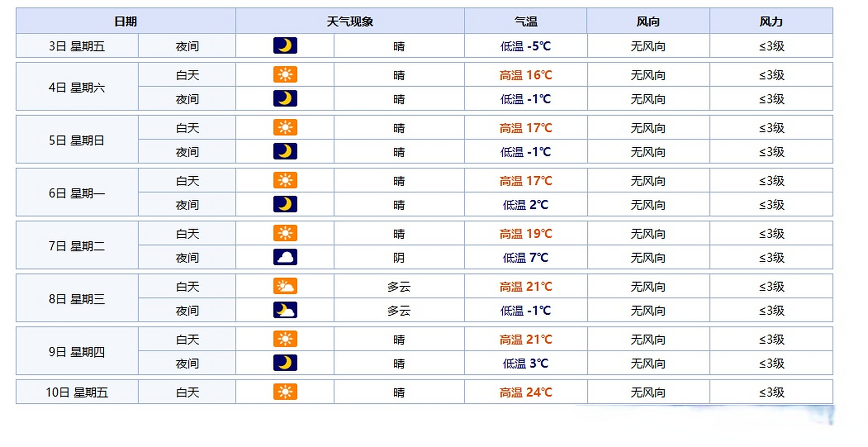Image resolution: width=868 pixels, height=447 pixels.
Task: Click the sun icon for 9日 daytime
Action: pos(285,339)
